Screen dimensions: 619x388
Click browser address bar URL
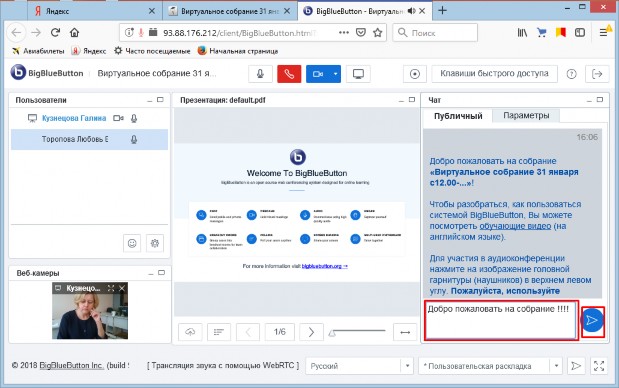click(x=240, y=33)
